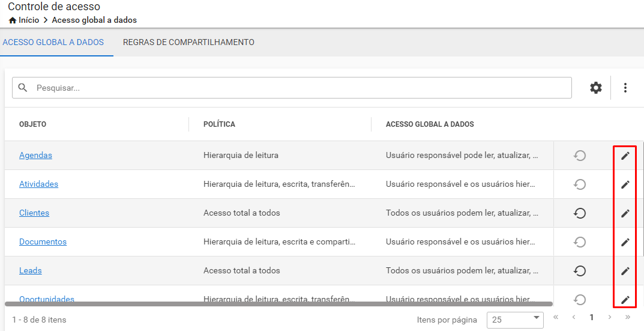Open the three-dot more options menu
Viewport: 644px width, 331px height.
pyautogui.click(x=625, y=88)
